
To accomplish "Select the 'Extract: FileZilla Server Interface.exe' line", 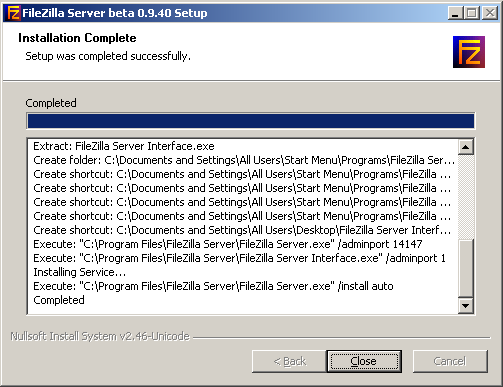I will click(124, 146).
